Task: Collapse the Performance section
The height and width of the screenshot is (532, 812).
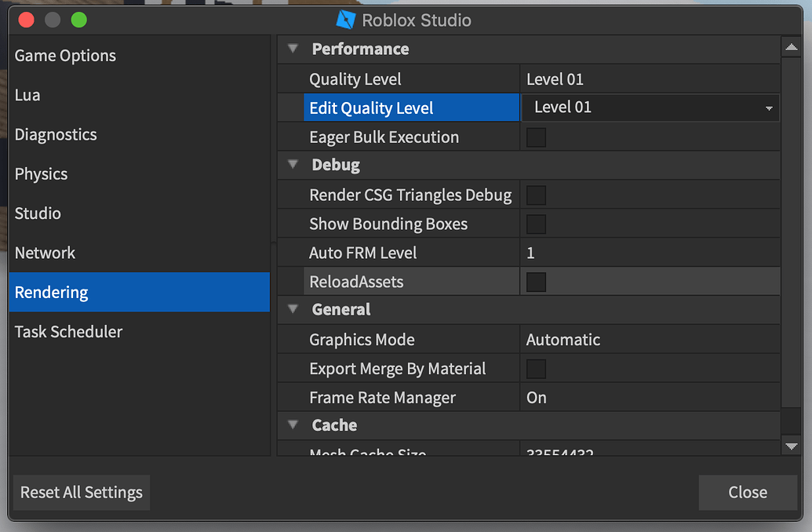Action: coord(293,49)
